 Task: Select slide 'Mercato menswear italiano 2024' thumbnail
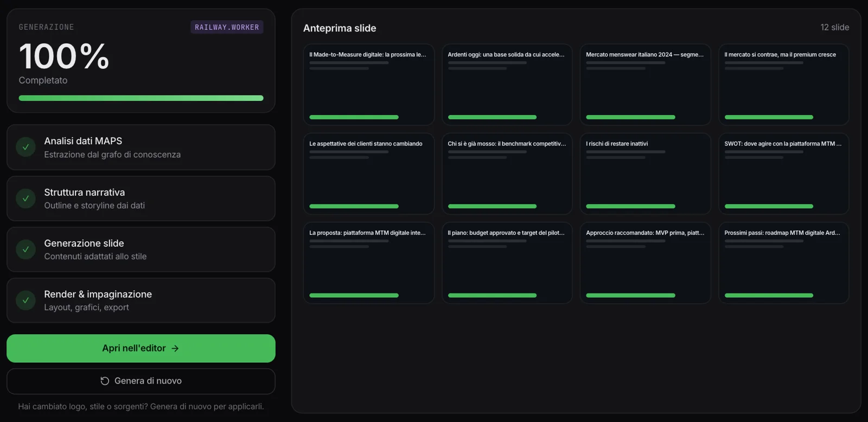[x=646, y=85]
